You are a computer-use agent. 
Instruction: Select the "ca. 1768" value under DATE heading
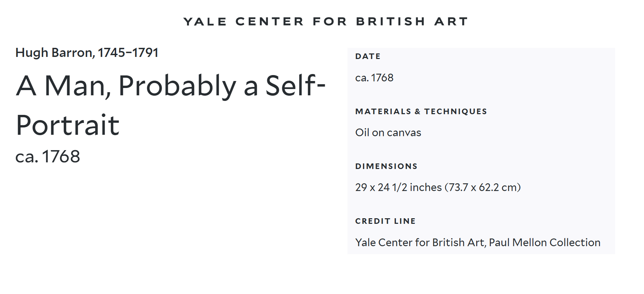tap(374, 78)
